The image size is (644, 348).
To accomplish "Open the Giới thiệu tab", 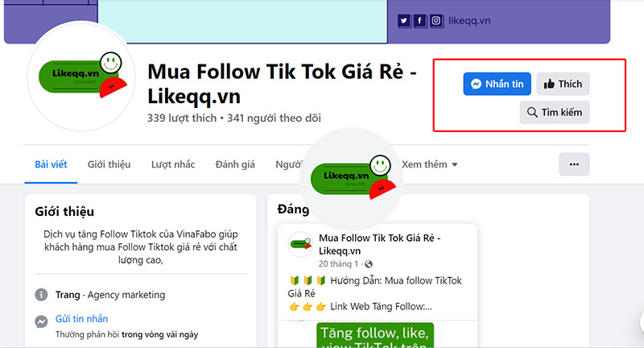I will [109, 164].
